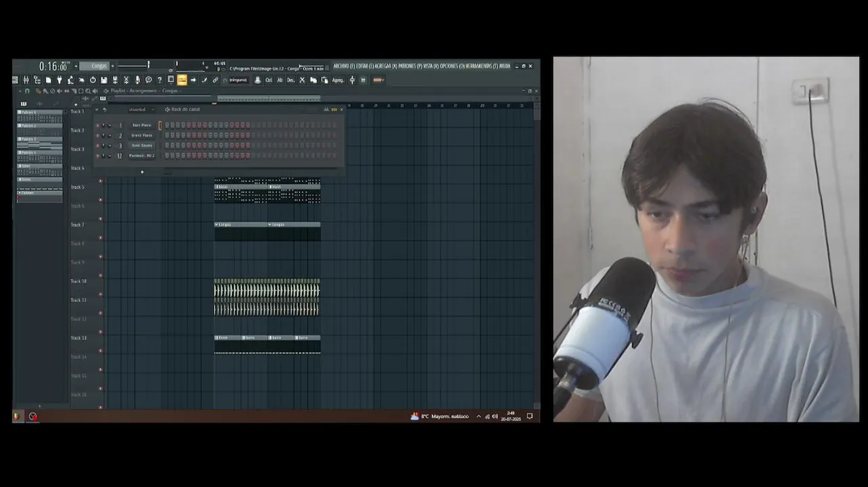The image size is (868, 487).
Task: Click the hamburger icon at toolbar start
Action: pos(15,80)
